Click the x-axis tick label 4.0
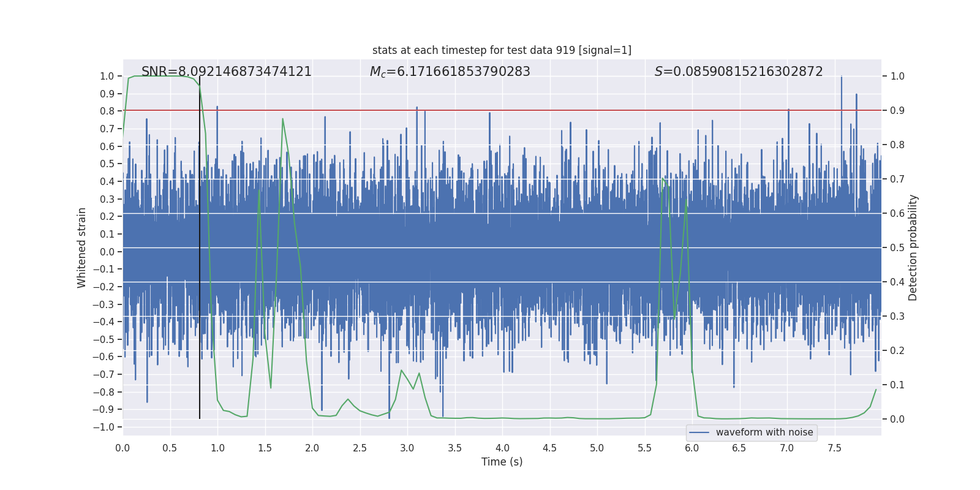 click(x=502, y=448)
